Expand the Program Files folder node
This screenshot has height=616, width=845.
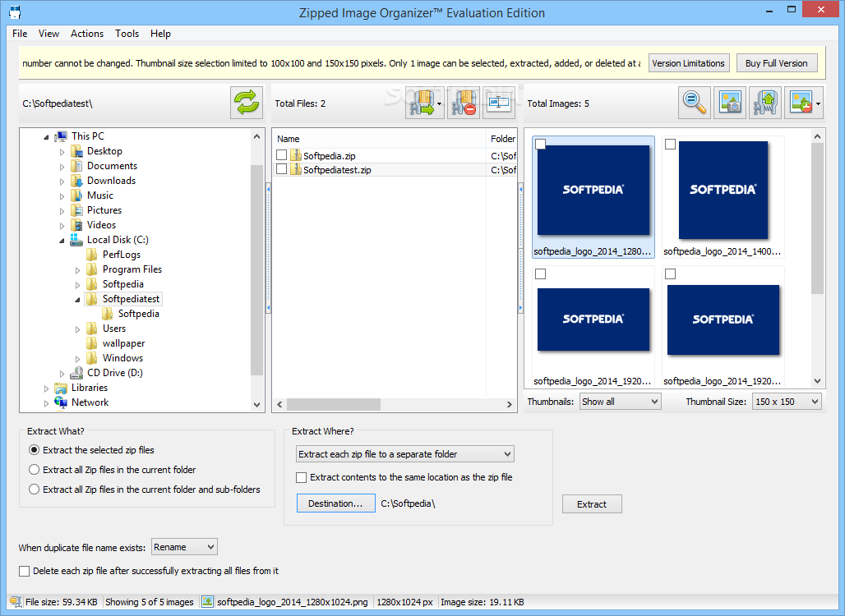point(77,269)
